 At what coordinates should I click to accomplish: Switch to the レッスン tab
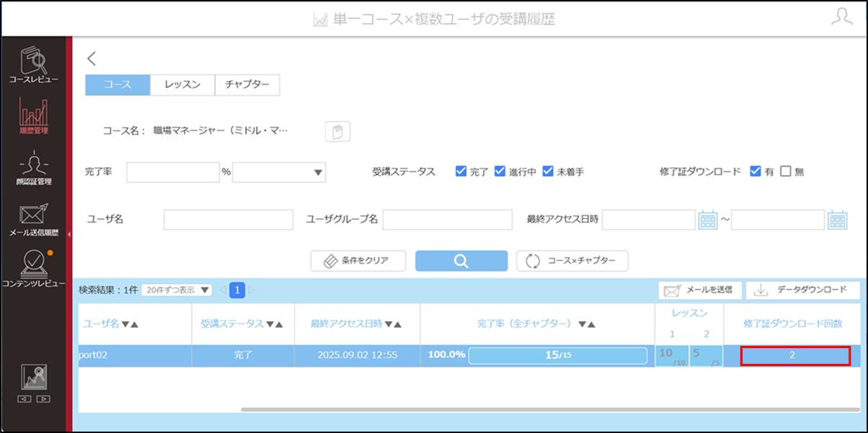click(182, 84)
